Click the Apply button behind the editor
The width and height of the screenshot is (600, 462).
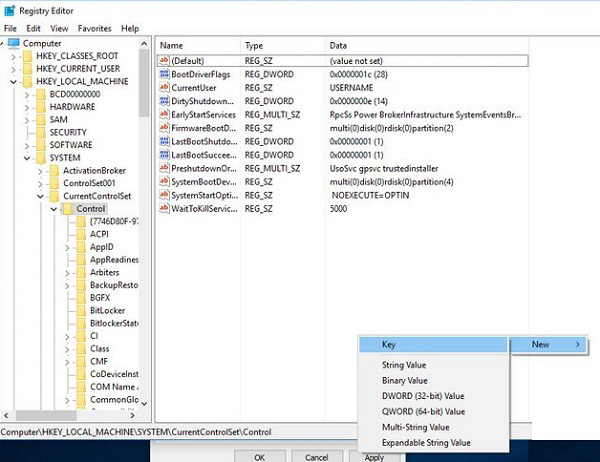(374, 457)
